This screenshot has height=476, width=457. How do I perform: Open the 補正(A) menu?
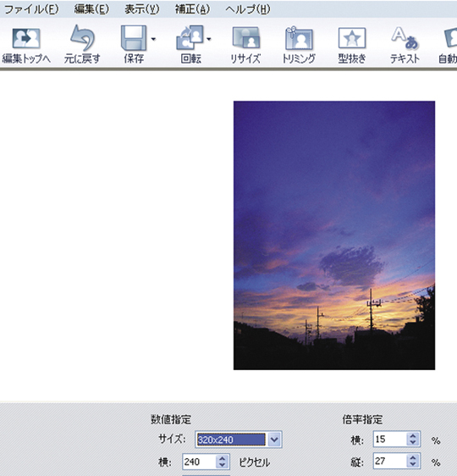click(193, 9)
